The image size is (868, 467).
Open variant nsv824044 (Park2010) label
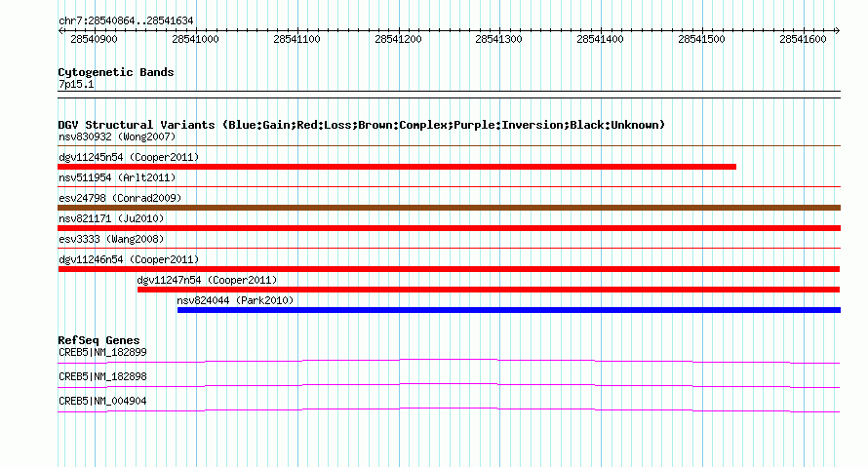coord(235,300)
